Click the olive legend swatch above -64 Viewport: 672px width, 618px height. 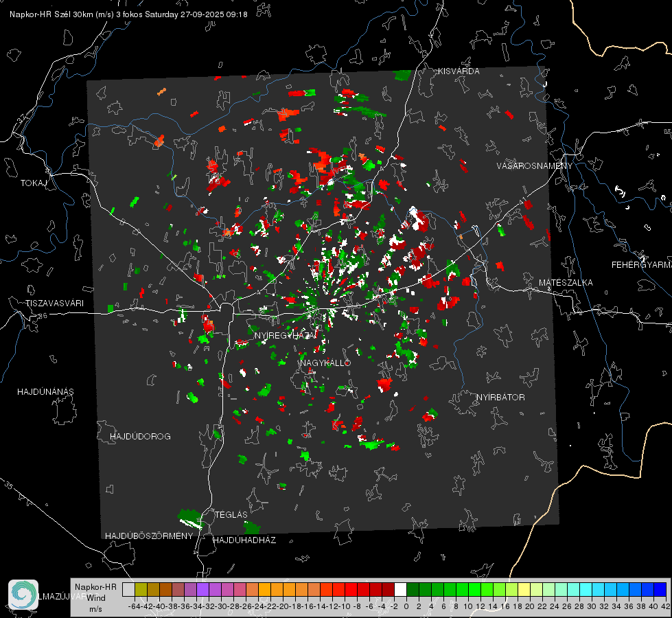[141, 589]
